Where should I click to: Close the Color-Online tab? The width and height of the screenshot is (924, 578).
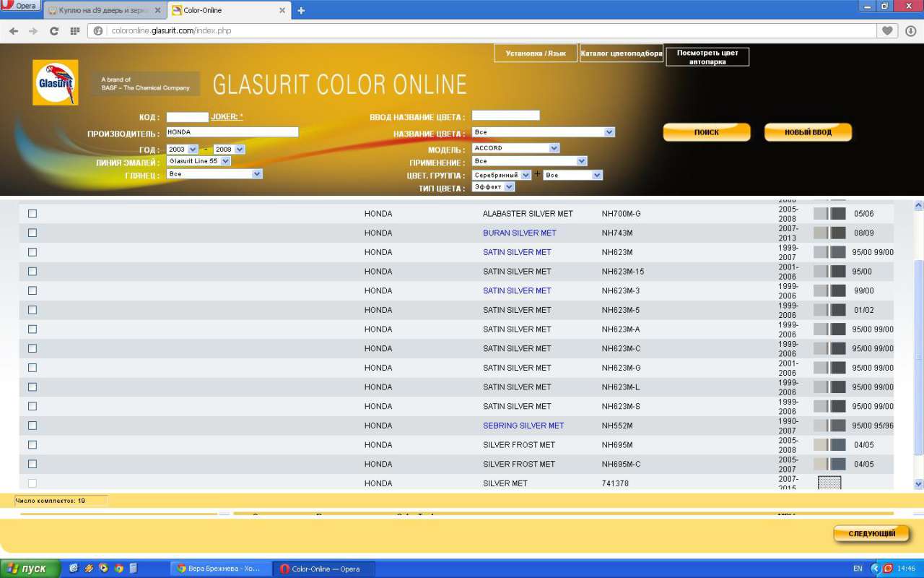282,10
